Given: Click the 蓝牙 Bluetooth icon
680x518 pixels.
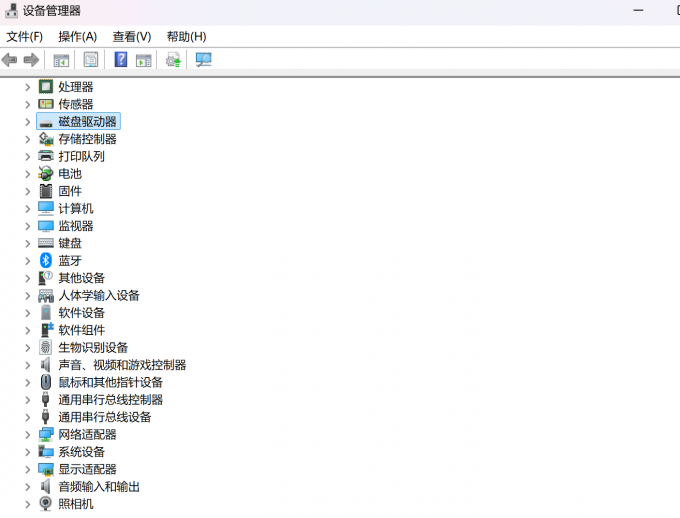Looking at the screenshot, I should [46, 260].
